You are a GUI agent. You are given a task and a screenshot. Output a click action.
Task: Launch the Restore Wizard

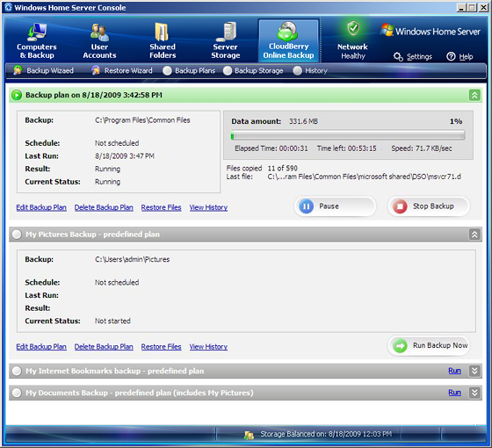pyautogui.click(x=122, y=70)
